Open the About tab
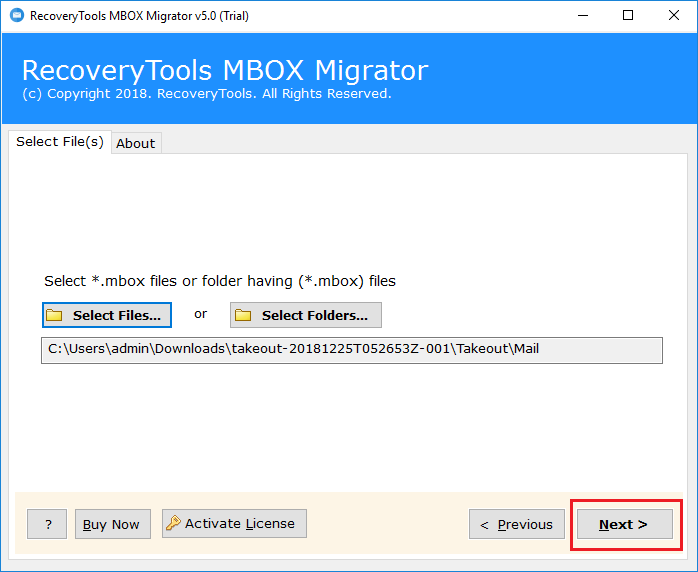This screenshot has width=698, height=572. click(x=136, y=143)
